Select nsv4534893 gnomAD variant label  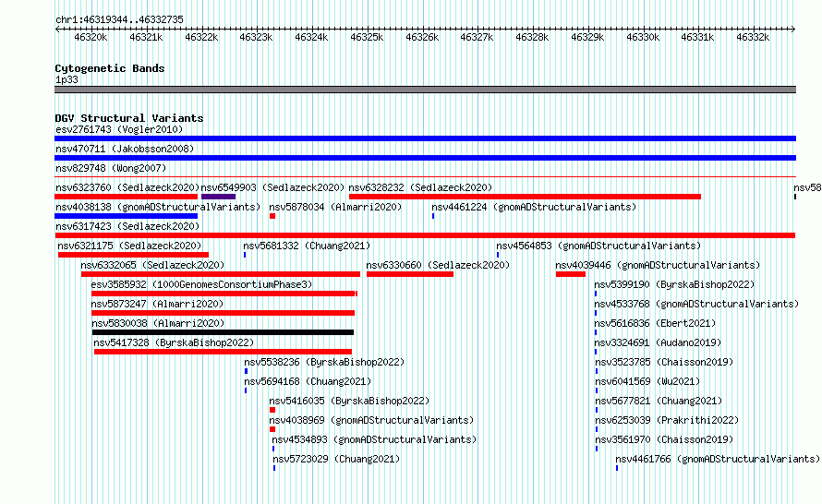click(374, 439)
